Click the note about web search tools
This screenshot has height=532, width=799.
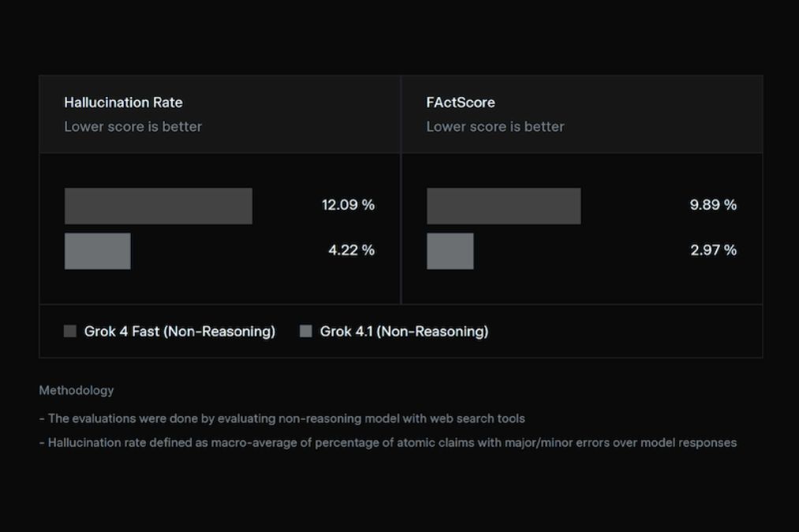tap(282, 419)
